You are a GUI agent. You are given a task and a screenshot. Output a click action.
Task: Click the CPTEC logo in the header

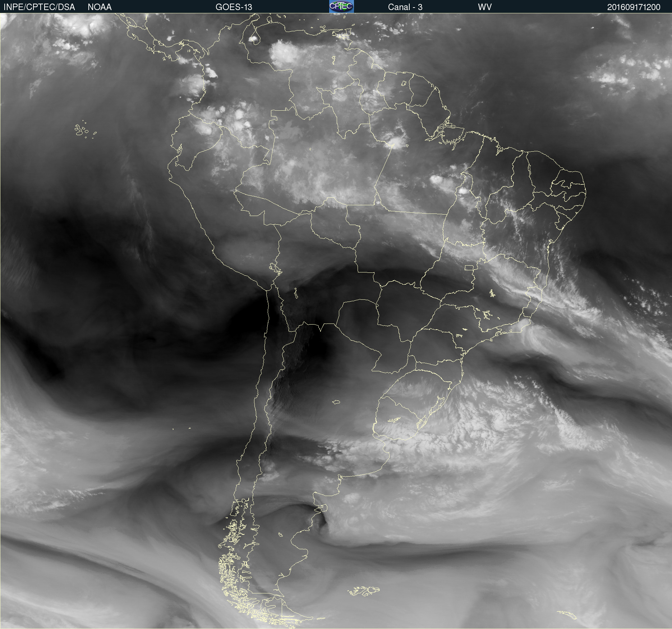pyautogui.click(x=341, y=6)
